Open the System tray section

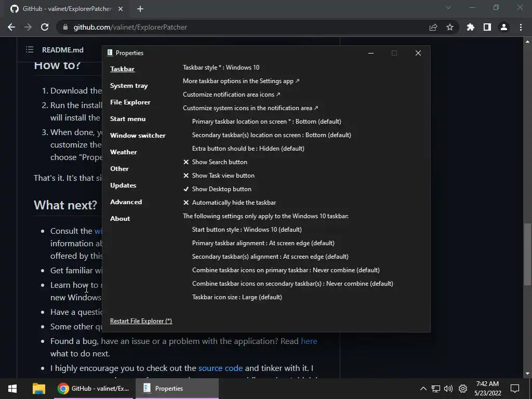[x=129, y=86]
